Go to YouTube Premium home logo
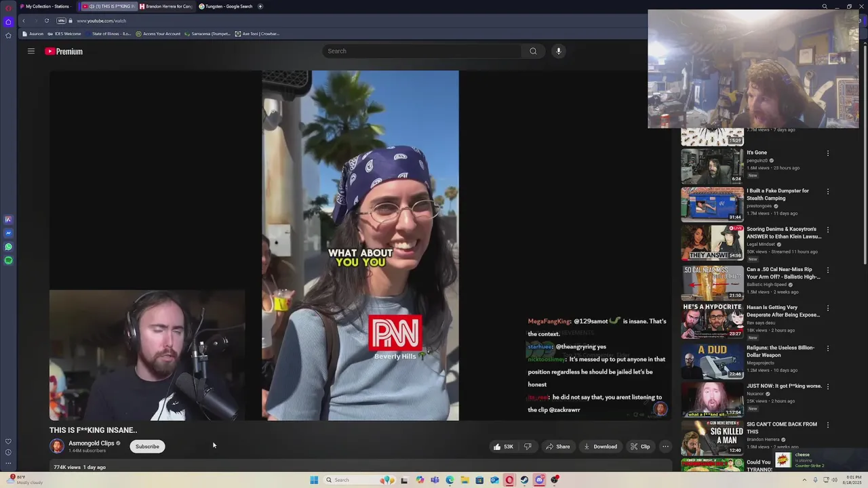Viewport: 868px width, 488px height. pyautogui.click(x=64, y=52)
